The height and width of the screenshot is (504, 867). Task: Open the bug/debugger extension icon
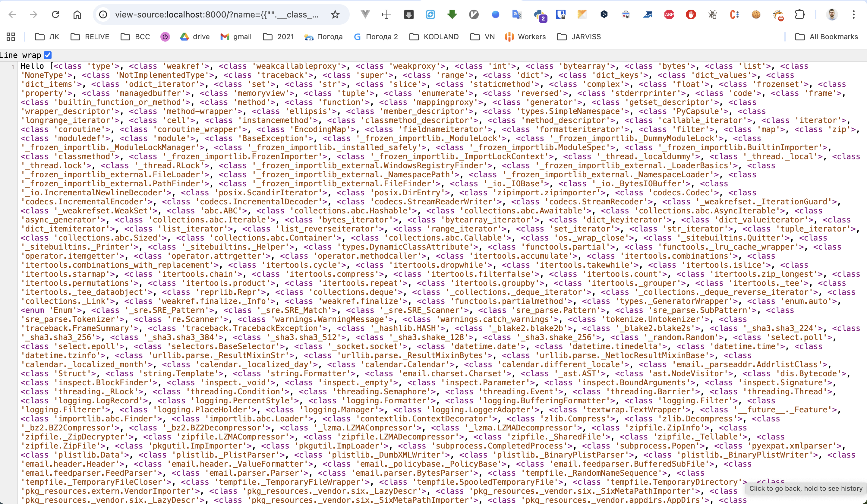point(713,14)
